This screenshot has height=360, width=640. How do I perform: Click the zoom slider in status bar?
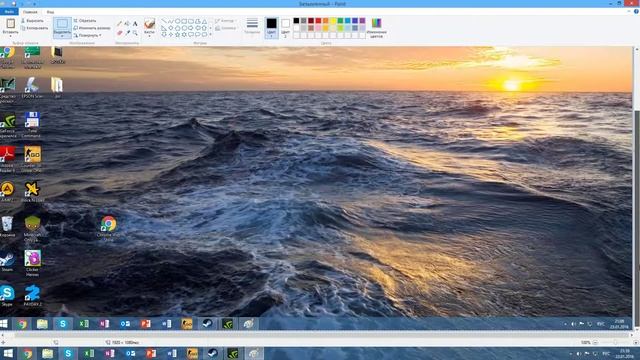(x=615, y=342)
